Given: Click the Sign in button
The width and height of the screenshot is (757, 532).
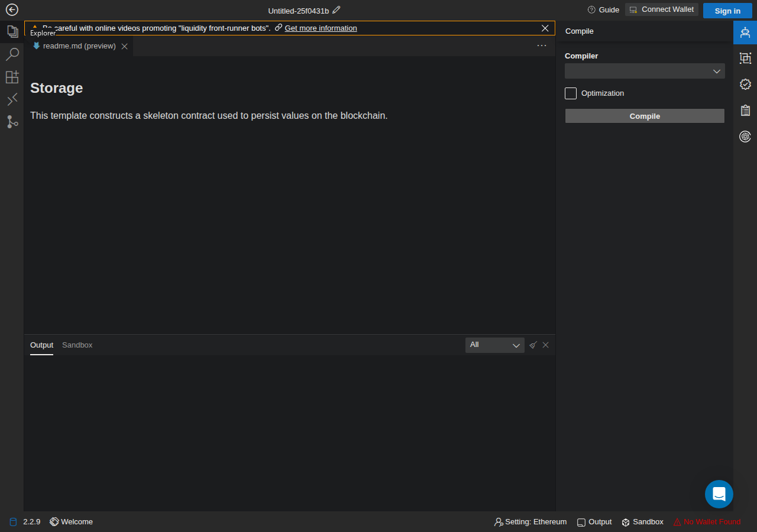Looking at the screenshot, I should 727,11.
